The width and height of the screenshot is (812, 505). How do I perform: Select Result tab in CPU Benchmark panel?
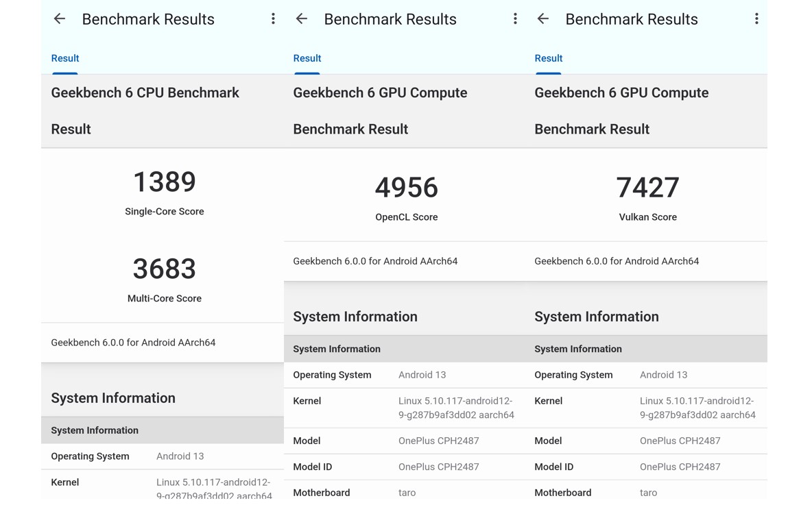[64, 58]
